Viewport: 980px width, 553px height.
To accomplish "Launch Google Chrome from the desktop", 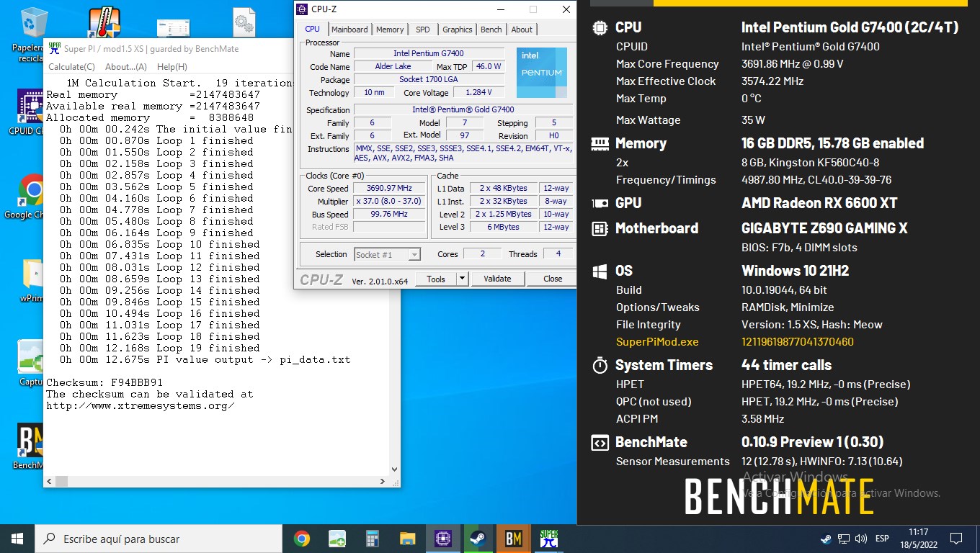I will coord(32,190).
